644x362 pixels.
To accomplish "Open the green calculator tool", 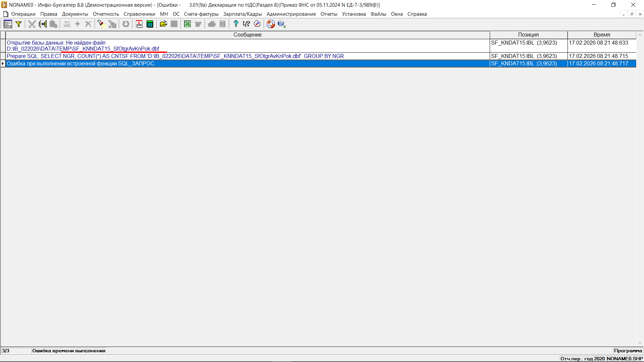I will click(x=150, y=24).
